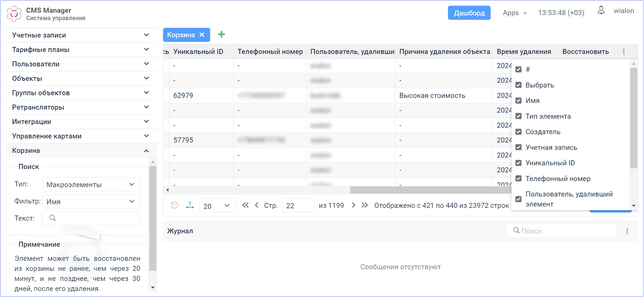
Task: Open the Журнал three-dot options menu
Action: (x=627, y=231)
